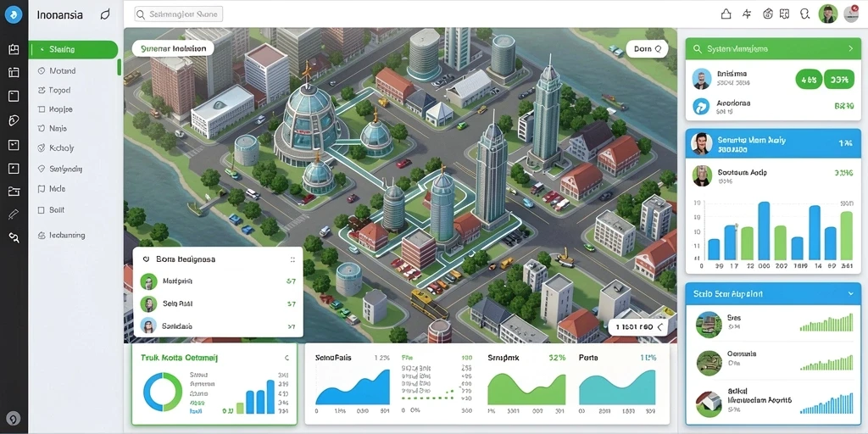Expand the blue Sclo Scar panel chevron

(x=851, y=293)
